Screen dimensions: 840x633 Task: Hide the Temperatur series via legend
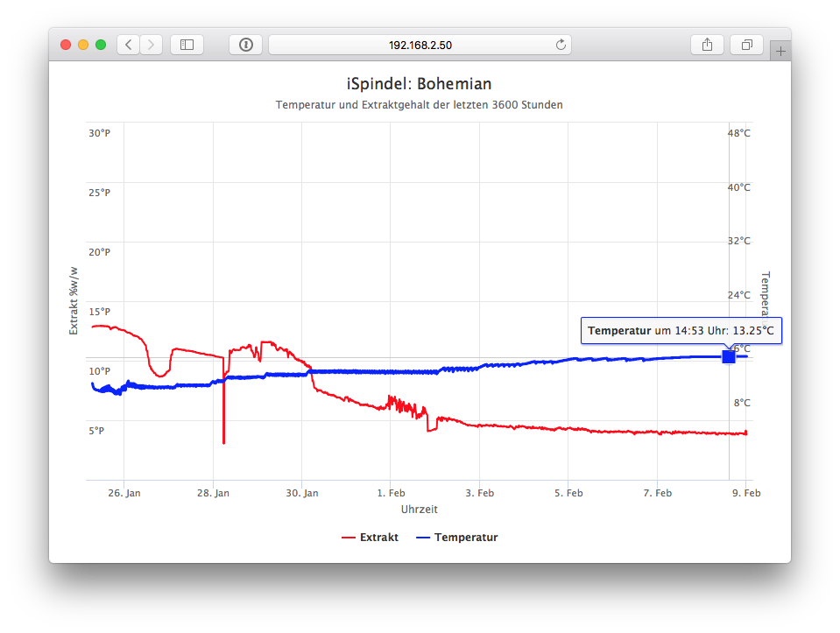[x=465, y=538]
